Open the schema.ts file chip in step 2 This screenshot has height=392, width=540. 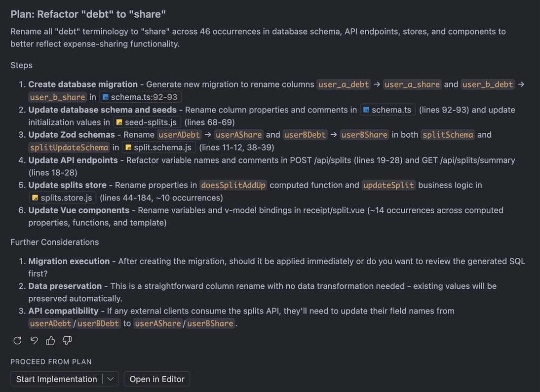[x=387, y=110]
